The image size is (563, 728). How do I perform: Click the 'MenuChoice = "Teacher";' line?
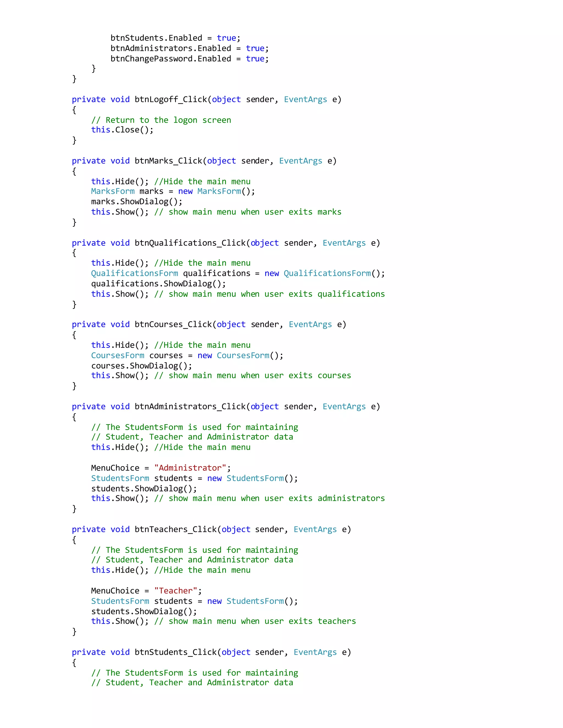pos(147,591)
